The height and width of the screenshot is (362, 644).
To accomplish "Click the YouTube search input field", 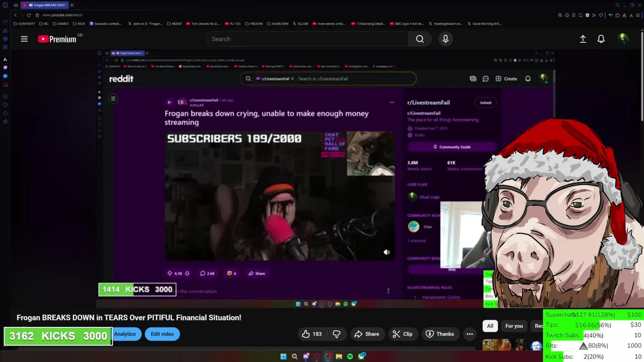I will click(x=307, y=39).
